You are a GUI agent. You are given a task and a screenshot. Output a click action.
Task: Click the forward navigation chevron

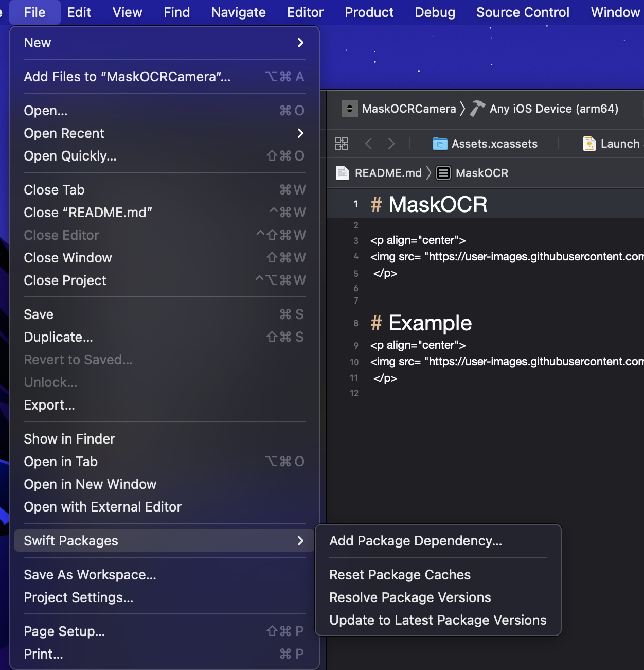391,144
